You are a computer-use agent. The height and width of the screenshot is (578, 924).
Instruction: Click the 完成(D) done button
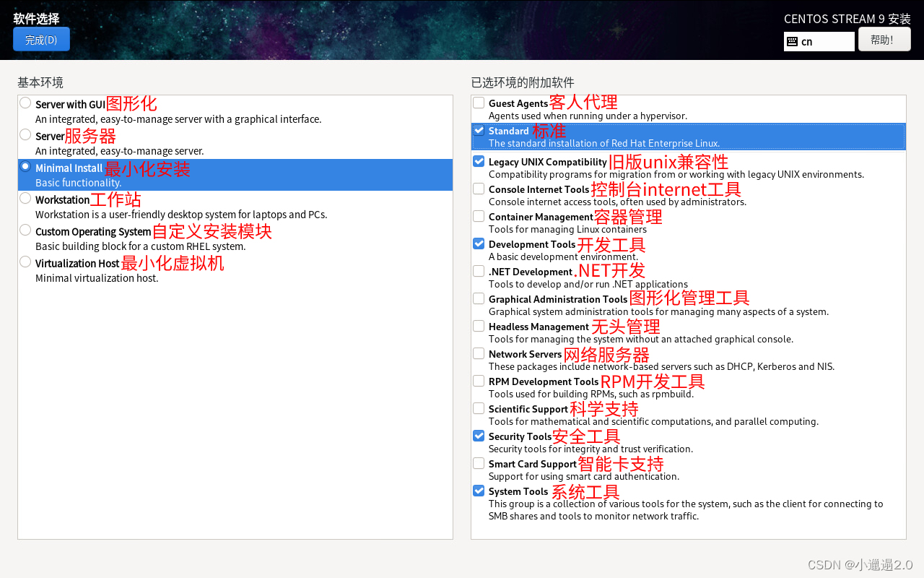click(41, 39)
